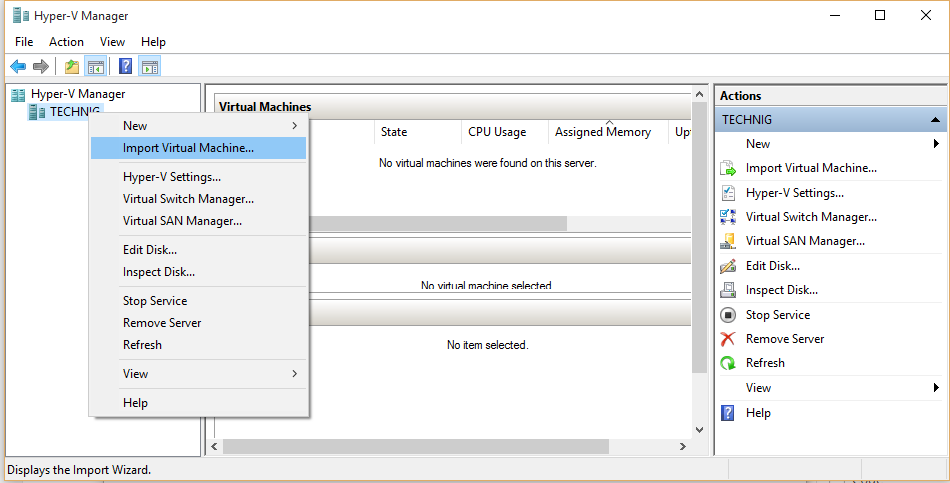Click the TECHNIG server icon in tree

click(37, 112)
